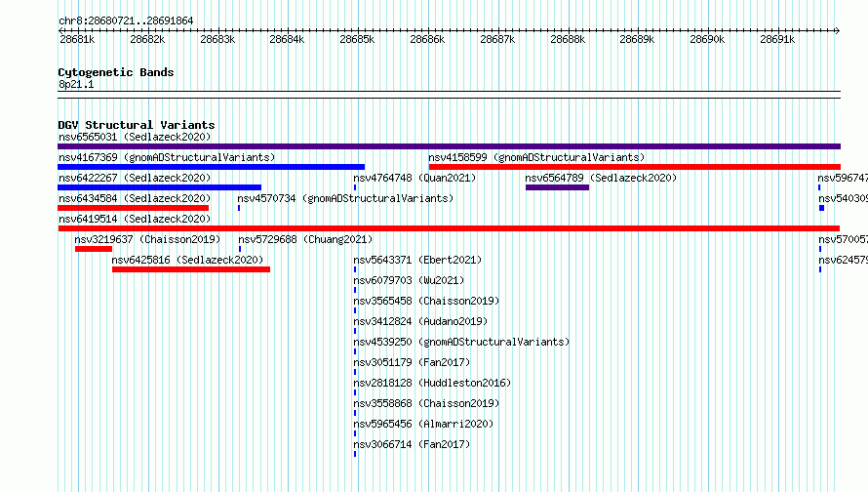Select nsv3412824 (Audano2019) variant label
868x492 pixels.
coord(420,321)
